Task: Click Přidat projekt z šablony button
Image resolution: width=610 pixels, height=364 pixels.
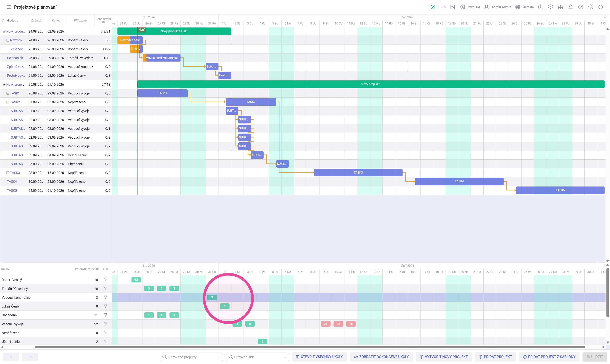Action: coord(549,357)
